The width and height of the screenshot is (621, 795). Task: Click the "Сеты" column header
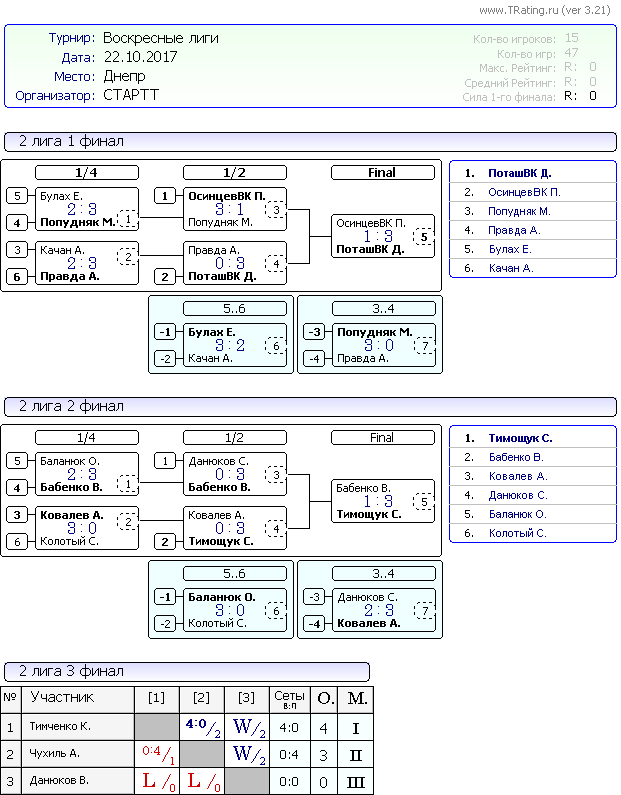pyautogui.click(x=290, y=697)
